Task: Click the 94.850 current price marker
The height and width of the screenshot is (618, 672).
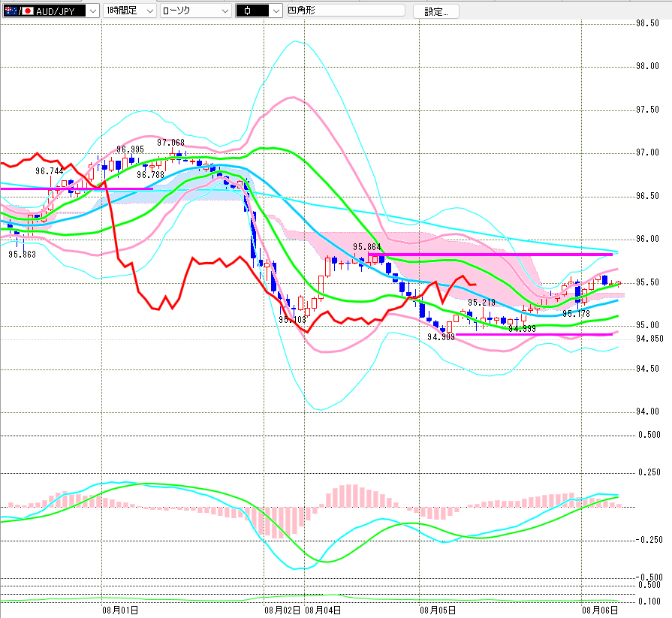Action: click(649, 339)
